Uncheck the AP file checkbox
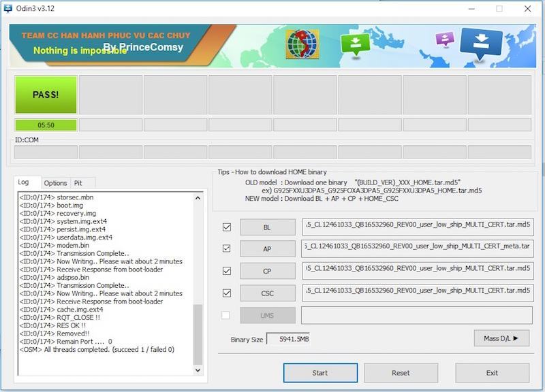The image size is (545, 392). pyautogui.click(x=227, y=249)
